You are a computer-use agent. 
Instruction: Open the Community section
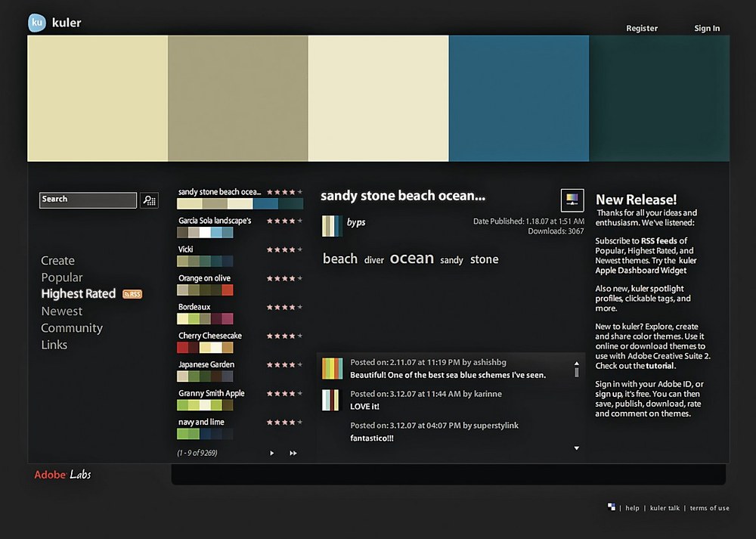72,328
